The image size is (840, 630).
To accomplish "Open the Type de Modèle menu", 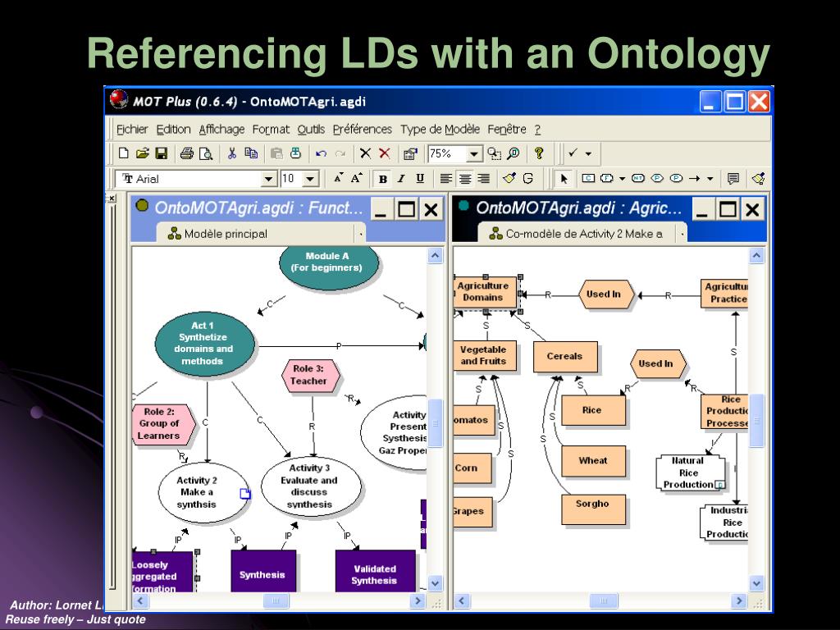I will [441, 130].
